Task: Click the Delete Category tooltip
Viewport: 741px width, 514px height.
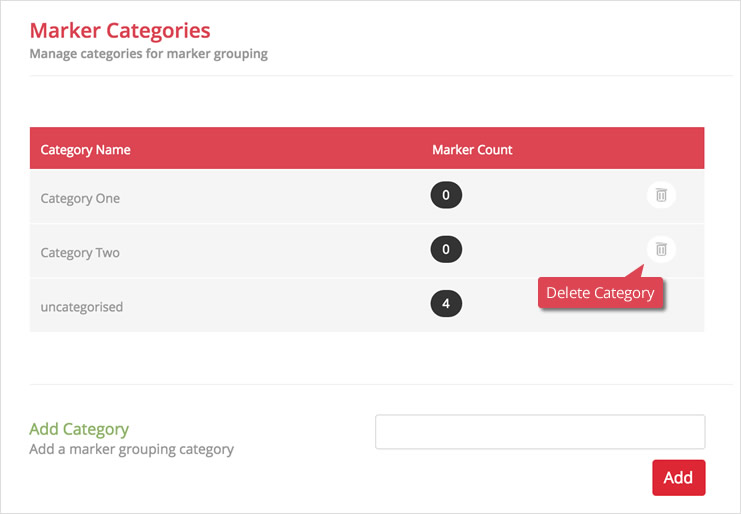Action: [x=600, y=293]
